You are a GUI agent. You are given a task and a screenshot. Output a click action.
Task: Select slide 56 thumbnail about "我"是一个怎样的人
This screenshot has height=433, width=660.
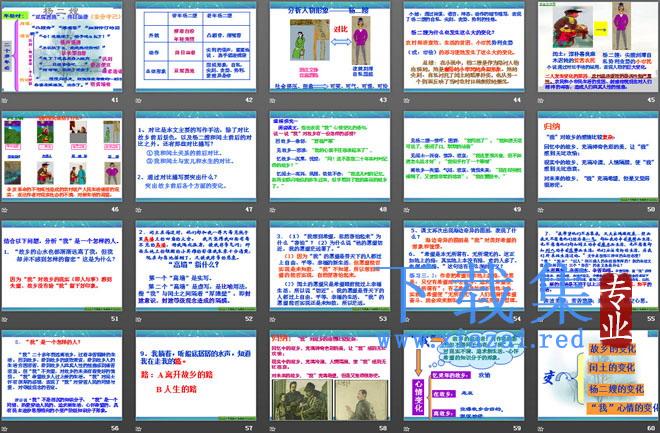[x=62, y=375]
